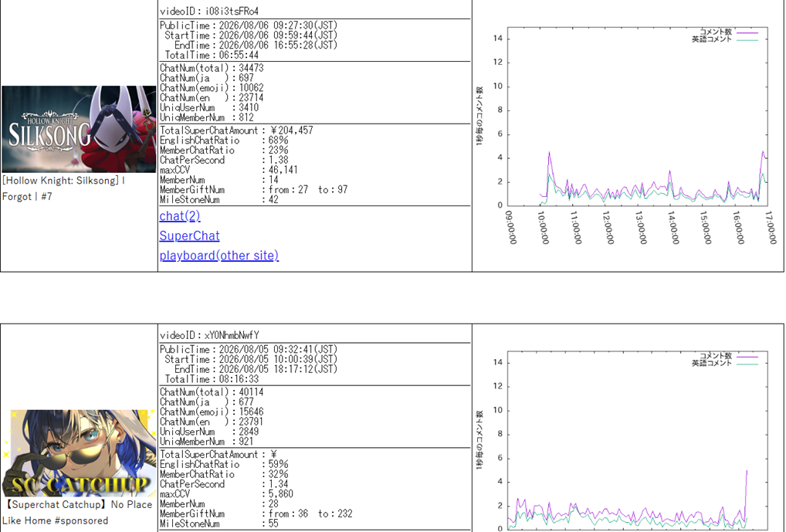
Task: Click EndTime 2026/08/06 16:55:28(JST)
Action: [256, 45]
